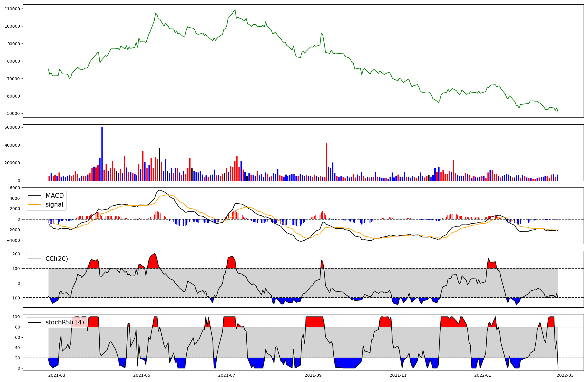Click the tallest blue volume bar

pyautogui.click(x=102, y=154)
